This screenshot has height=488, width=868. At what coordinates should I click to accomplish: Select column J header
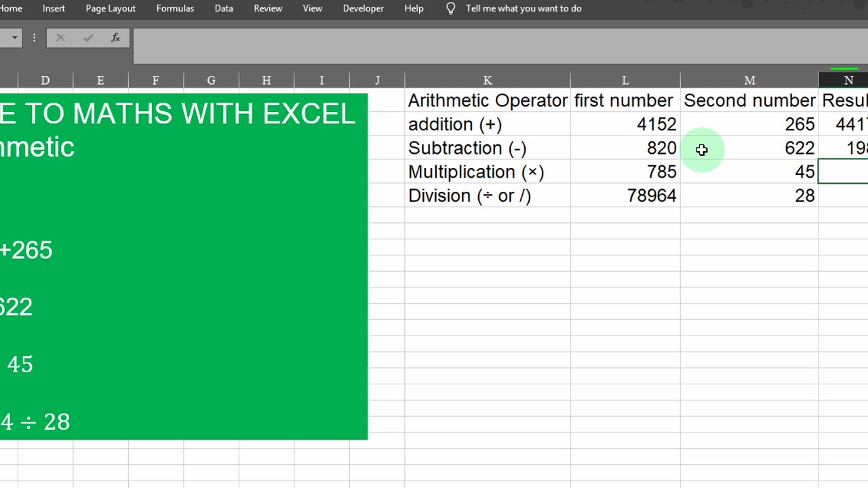point(377,81)
